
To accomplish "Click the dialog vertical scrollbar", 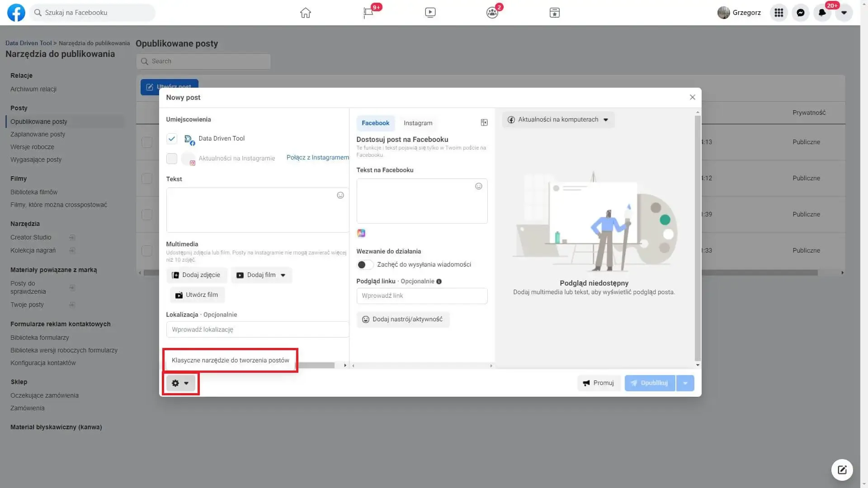I will click(698, 238).
